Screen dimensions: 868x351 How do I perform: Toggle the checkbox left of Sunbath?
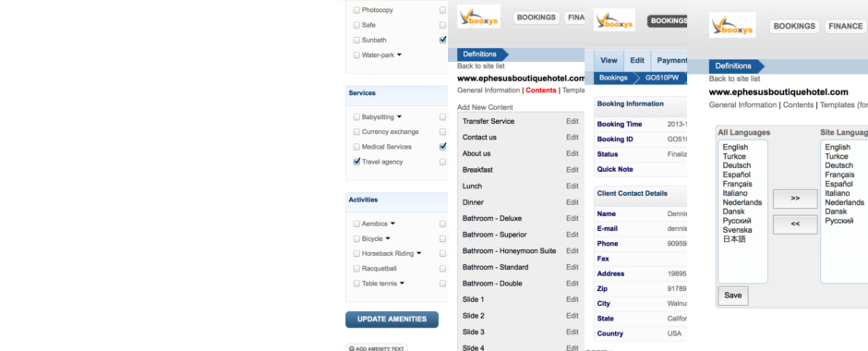point(356,40)
